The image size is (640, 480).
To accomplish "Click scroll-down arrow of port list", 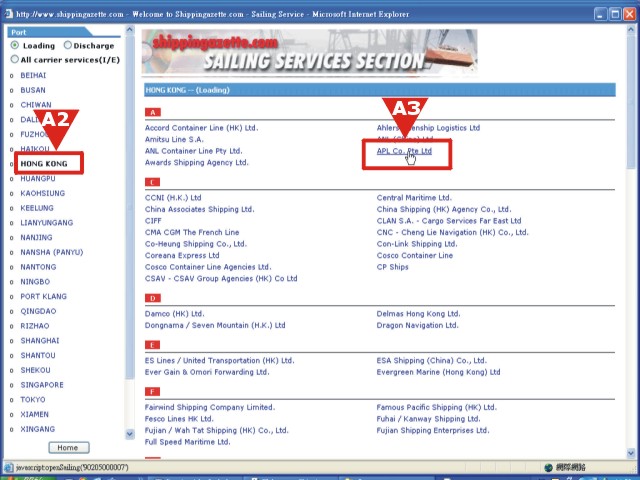I will [x=129, y=434].
